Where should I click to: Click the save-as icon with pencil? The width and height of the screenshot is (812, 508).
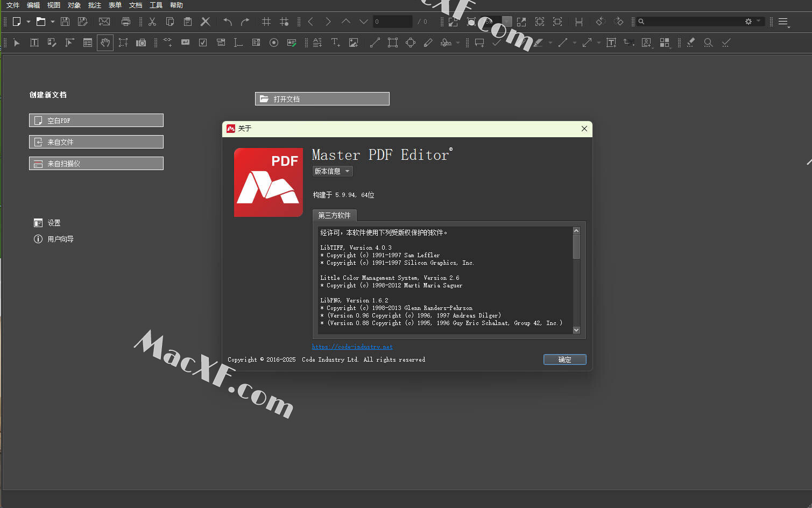(82, 22)
